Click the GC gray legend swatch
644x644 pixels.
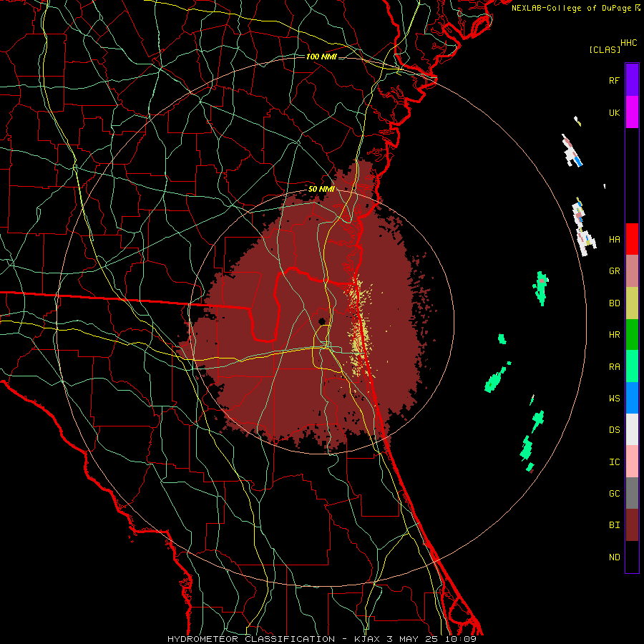click(x=632, y=493)
